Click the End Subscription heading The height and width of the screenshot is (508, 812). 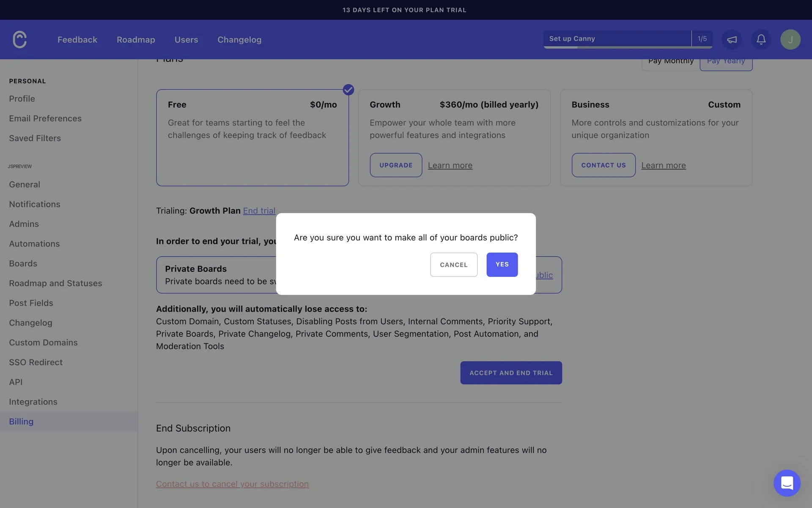[193, 428]
